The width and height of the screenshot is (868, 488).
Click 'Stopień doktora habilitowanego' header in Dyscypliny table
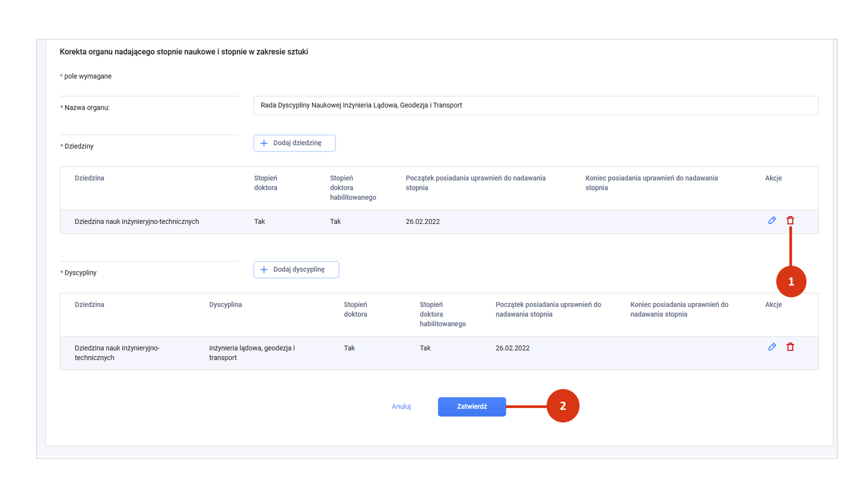pos(443,314)
